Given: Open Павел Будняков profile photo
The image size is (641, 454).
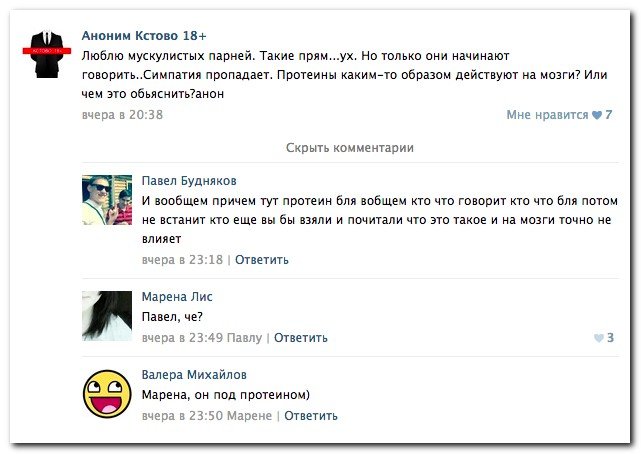Looking at the screenshot, I should coord(107,200).
